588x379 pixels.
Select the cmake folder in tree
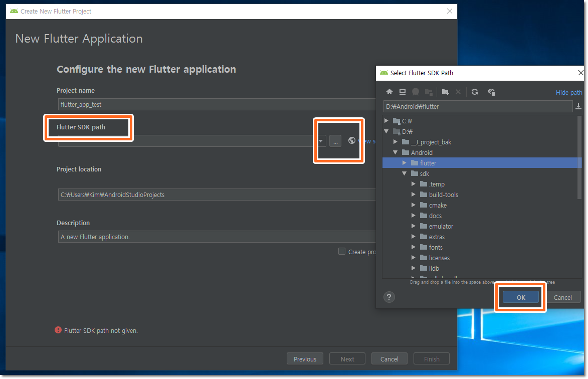(x=480, y=205)
